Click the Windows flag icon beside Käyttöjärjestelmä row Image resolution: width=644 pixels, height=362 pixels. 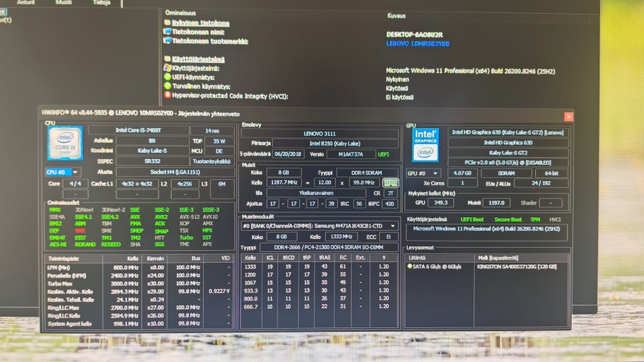click(168, 68)
